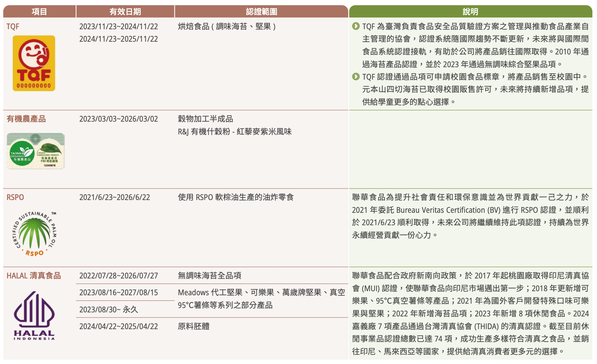Image resolution: width=597 pixels, height=364 pixels.
Task: Click the green bullet before "TQF 認證通過品項"
Action: 355,77
